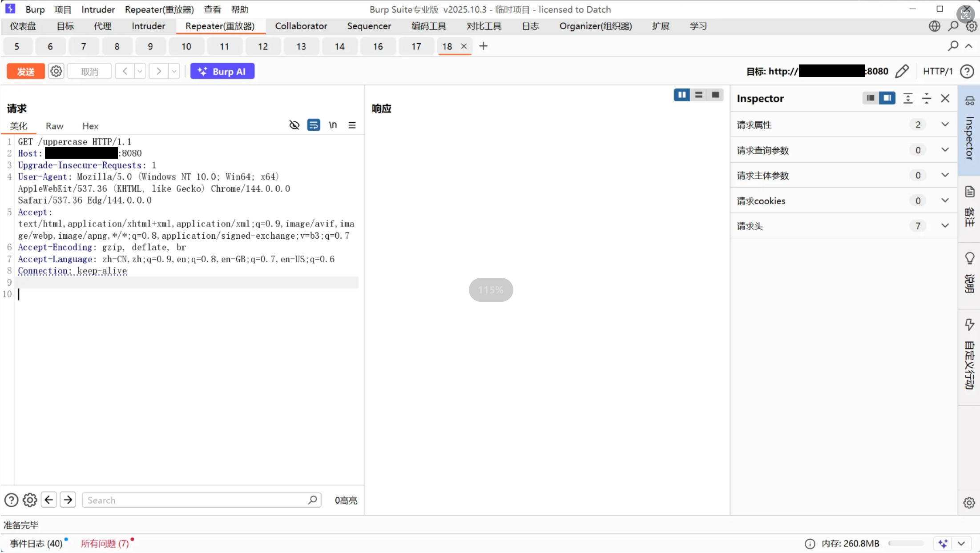Image resolution: width=980 pixels, height=553 pixels.
Task: Open search settings gear icon
Action: [x=30, y=500]
